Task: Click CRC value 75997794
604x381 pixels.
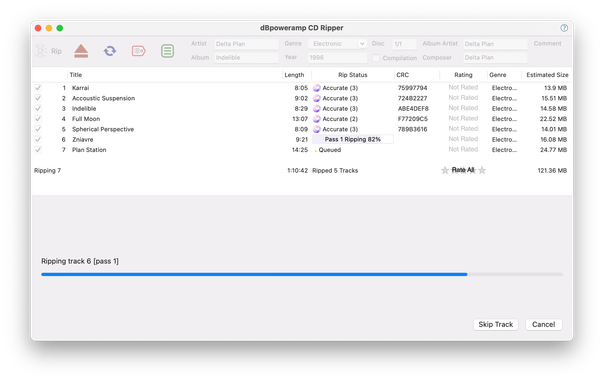Action: [x=412, y=88]
